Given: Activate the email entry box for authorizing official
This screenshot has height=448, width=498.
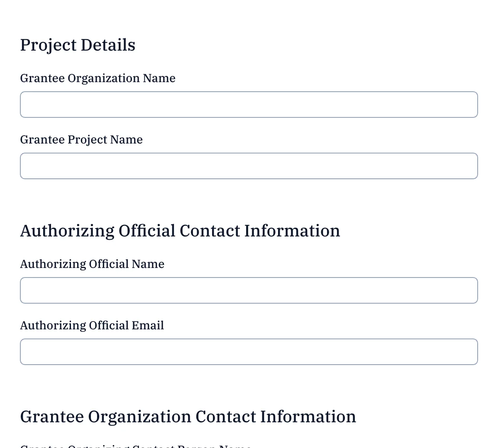Looking at the screenshot, I should click(x=249, y=352).
